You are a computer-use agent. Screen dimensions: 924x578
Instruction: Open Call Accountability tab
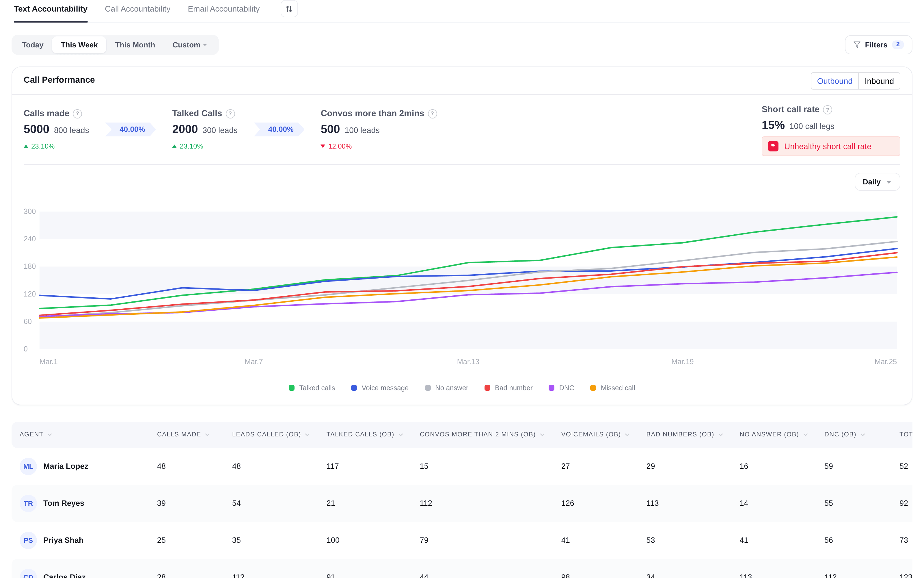point(137,9)
